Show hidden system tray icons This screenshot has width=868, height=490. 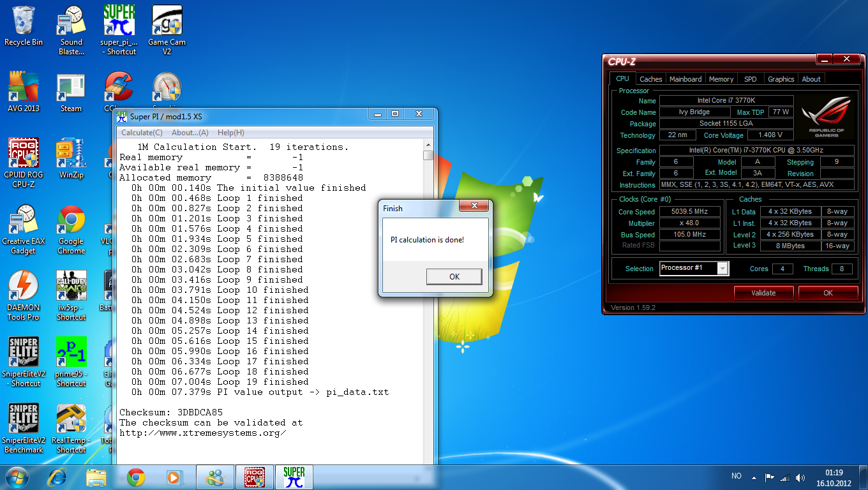click(755, 477)
